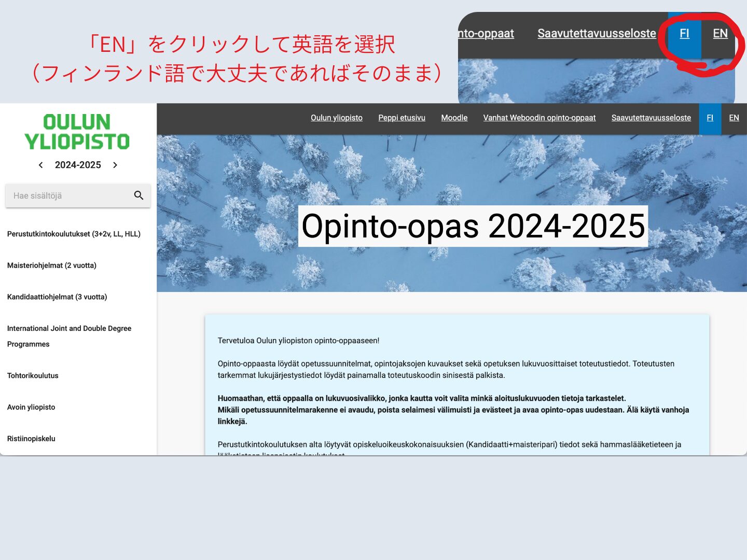
Task: Open Vanhat Weboodin opinto-oppaat link
Action: (x=539, y=118)
